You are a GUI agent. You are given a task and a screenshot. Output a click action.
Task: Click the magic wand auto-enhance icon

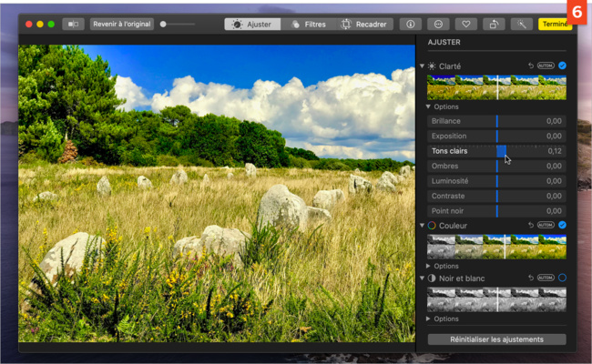click(522, 25)
